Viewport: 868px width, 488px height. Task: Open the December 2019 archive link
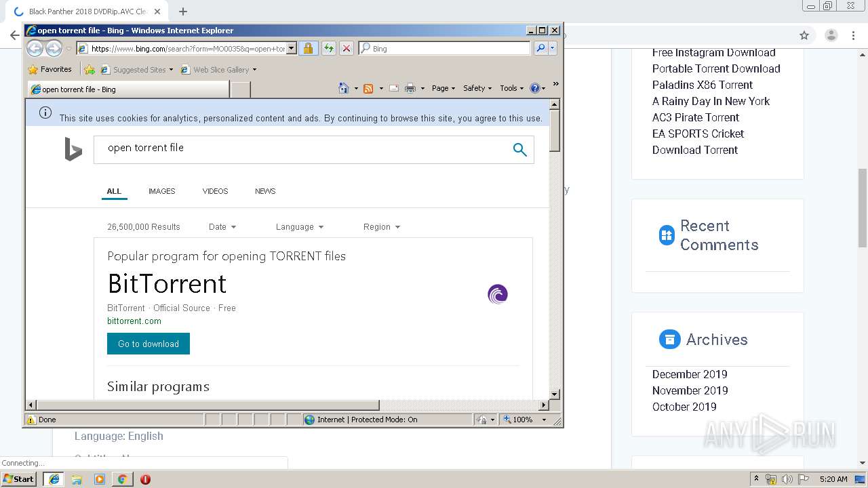690,374
